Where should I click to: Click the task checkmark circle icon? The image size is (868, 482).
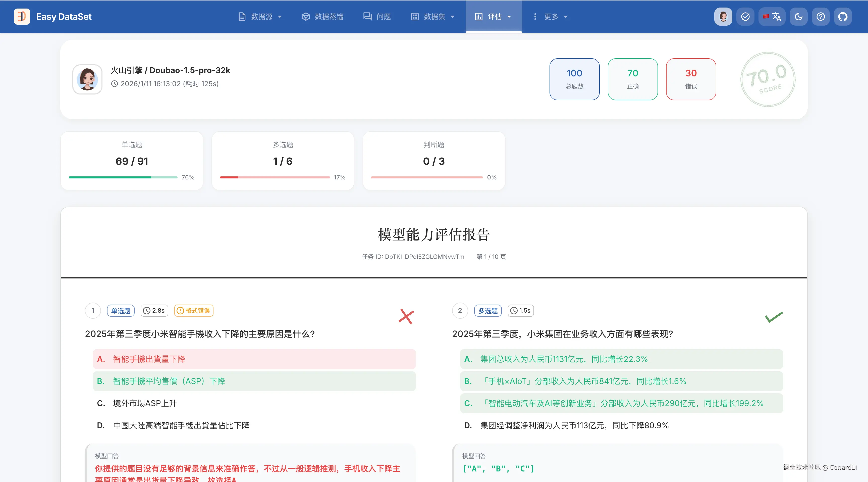[745, 17]
